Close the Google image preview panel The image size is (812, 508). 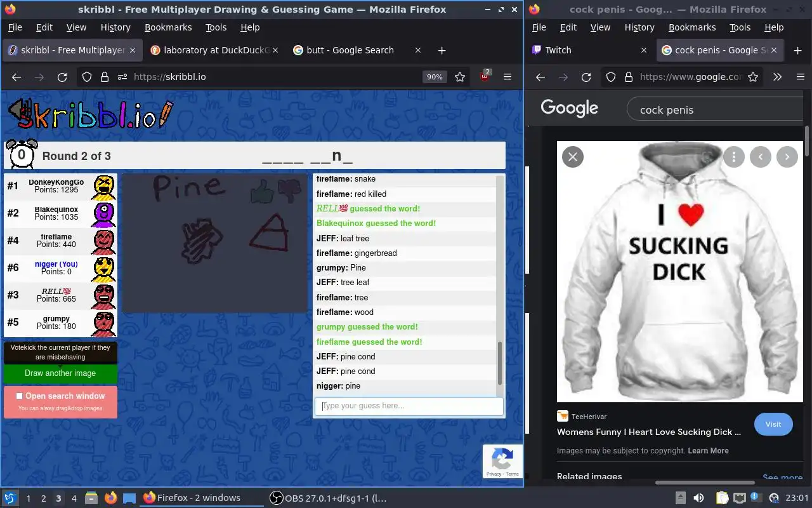pyautogui.click(x=573, y=157)
